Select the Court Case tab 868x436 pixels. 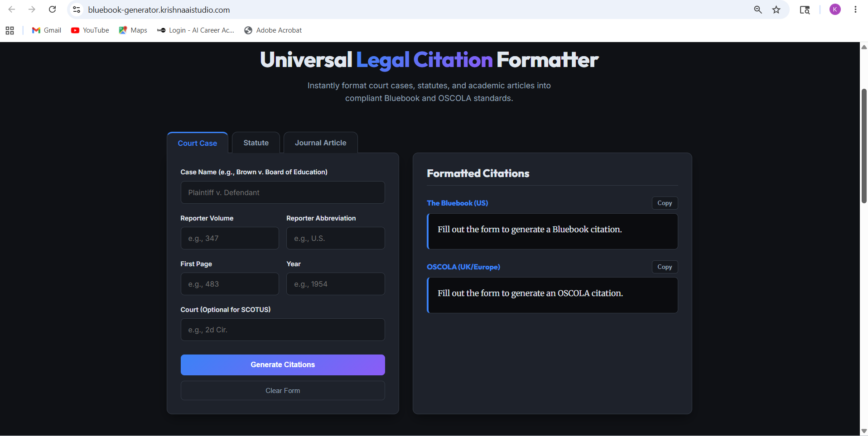point(198,143)
